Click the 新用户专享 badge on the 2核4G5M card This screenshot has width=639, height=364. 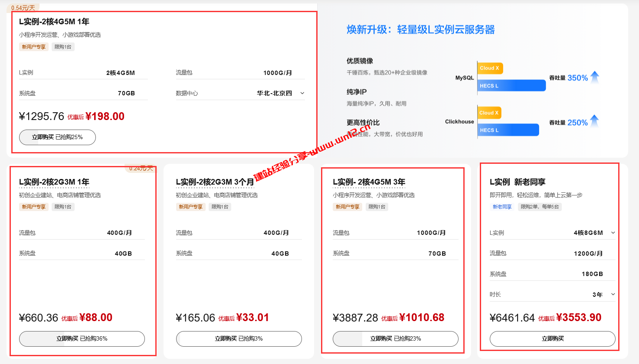click(x=33, y=47)
